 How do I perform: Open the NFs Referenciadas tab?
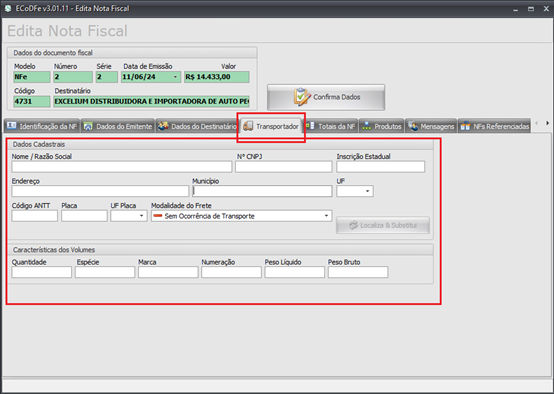coord(495,126)
